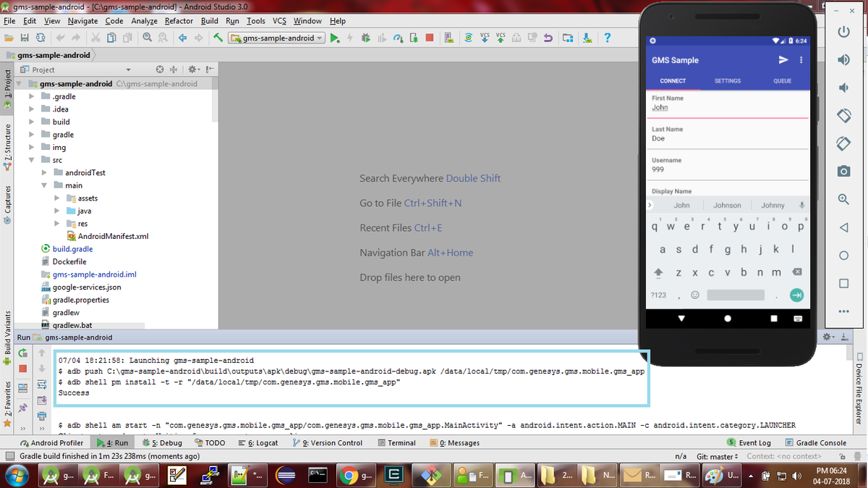The image size is (868, 488).
Task: Click the emulator power button
Action: click(843, 32)
